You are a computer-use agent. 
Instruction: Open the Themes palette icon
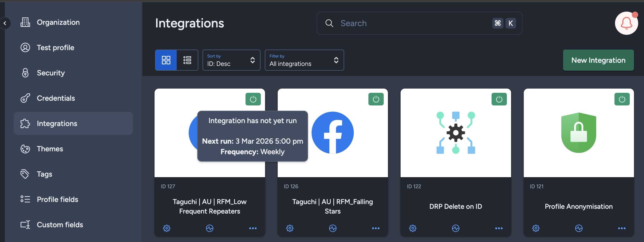[25, 149]
